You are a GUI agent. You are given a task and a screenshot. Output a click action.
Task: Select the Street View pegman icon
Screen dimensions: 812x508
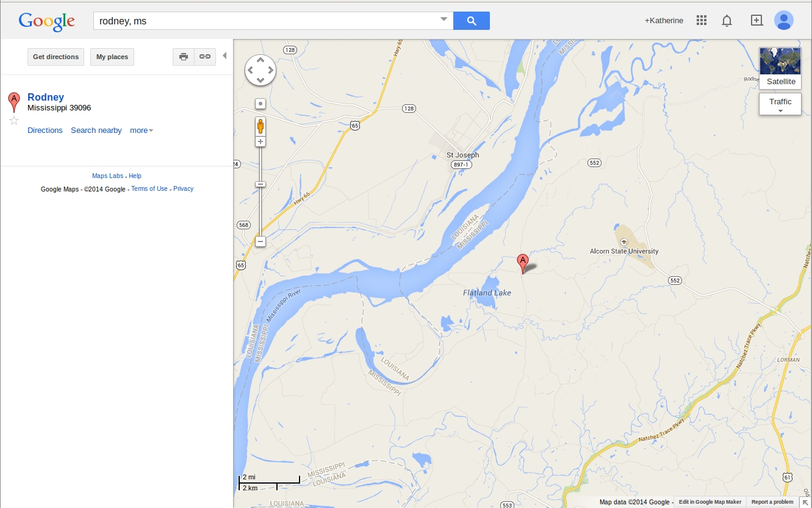260,126
